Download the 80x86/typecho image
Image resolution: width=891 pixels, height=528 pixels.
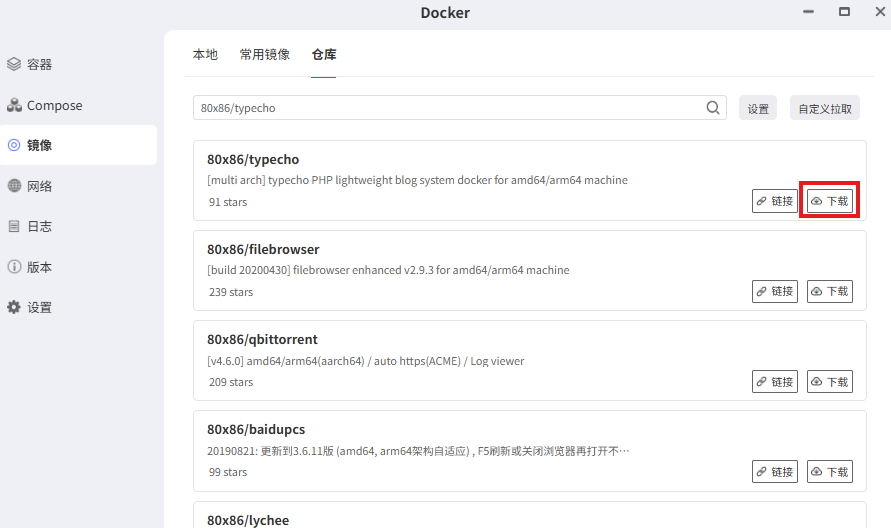(829, 201)
